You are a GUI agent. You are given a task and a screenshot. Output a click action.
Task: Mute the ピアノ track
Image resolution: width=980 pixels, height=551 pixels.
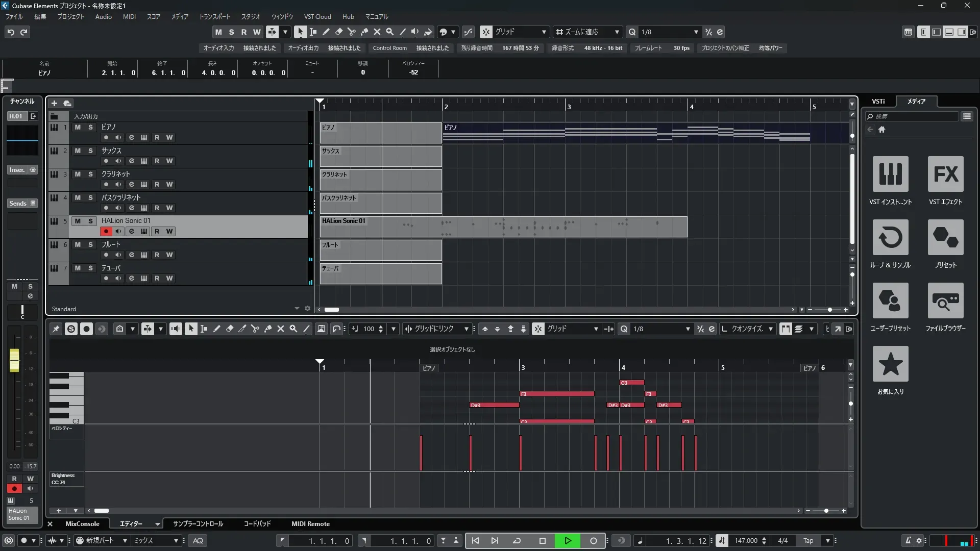78,127
